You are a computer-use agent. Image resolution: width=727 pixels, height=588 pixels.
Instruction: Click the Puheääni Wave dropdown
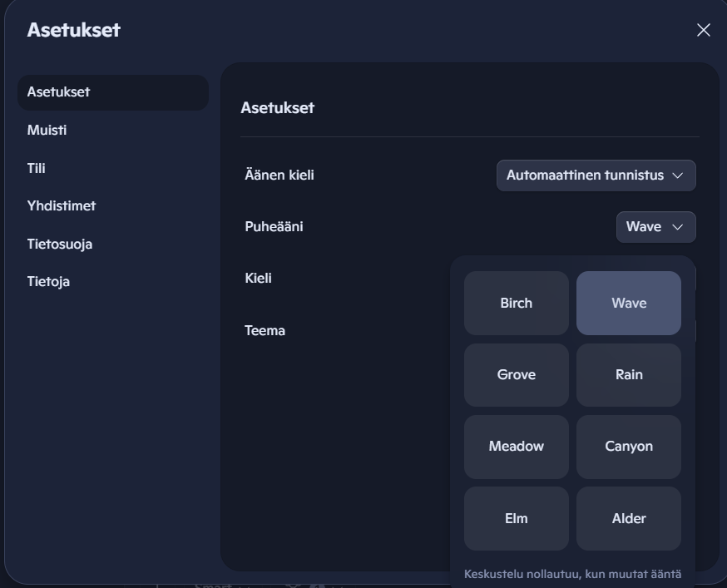coord(655,227)
